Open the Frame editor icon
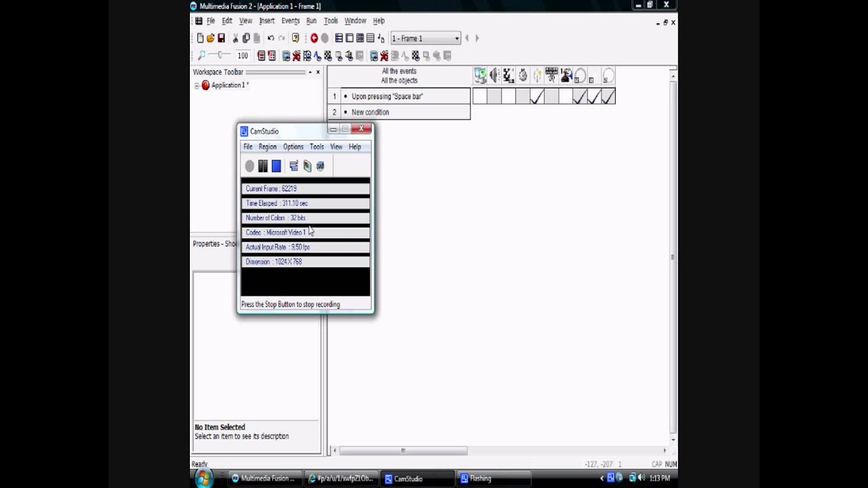This screenshot has height=488, width=868. tap(349, 39)
